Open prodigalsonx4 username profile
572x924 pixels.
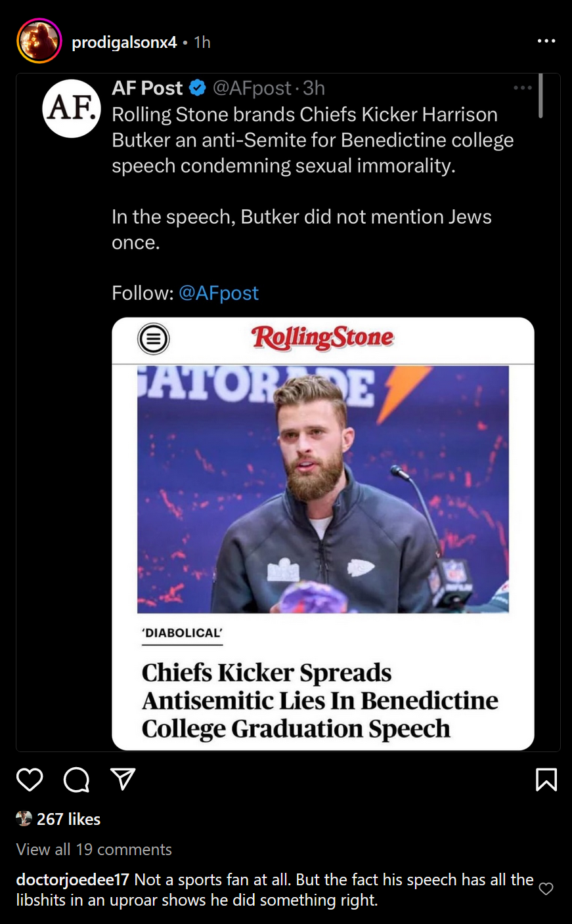point(124,42)
